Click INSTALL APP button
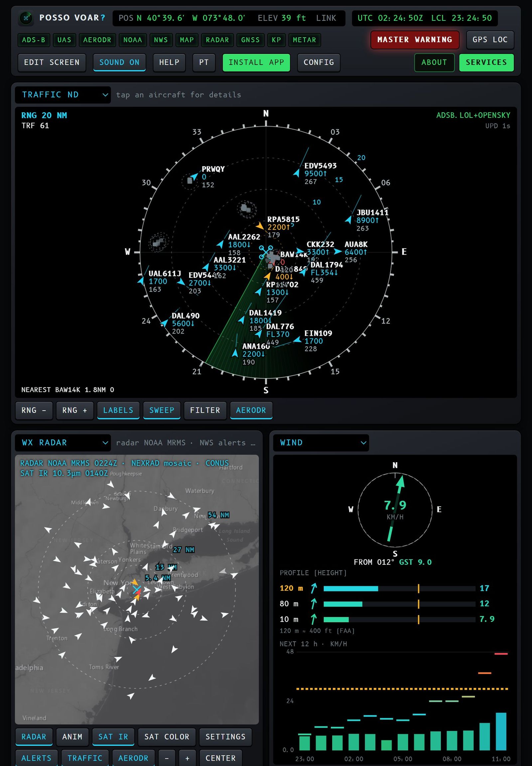The width and height of the screenshot is (532, 766). 256,62
